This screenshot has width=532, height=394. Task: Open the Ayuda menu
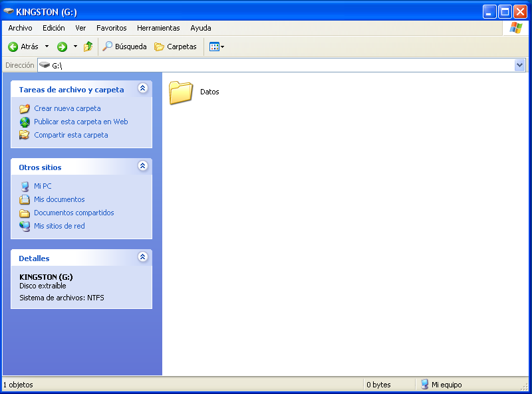point(201,28)
